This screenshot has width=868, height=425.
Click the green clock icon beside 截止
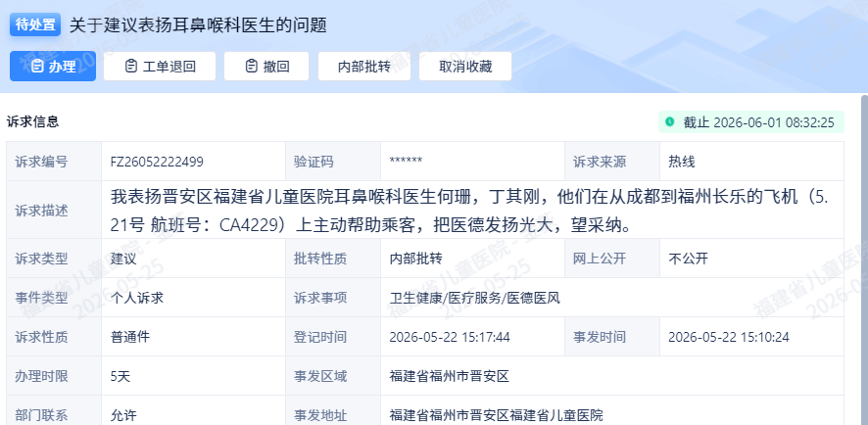pos(670,121)
